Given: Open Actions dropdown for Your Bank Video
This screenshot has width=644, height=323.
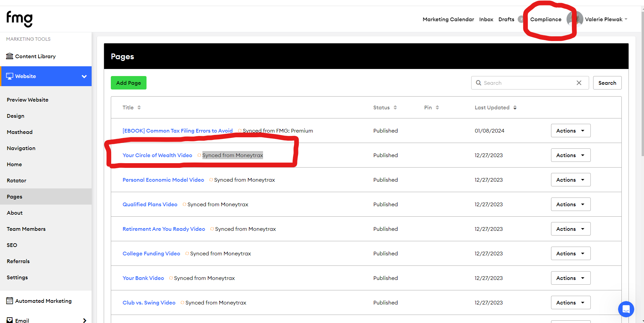Looking at the screenshot, I should coord(571,278).
